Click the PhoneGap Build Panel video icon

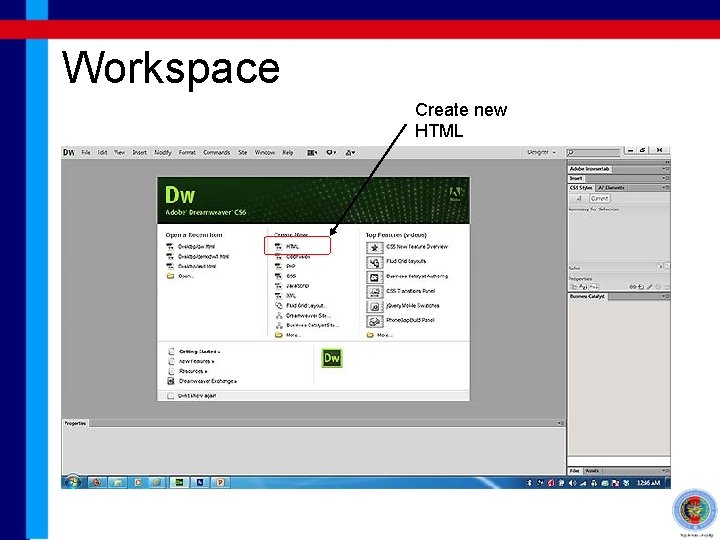click(x=375, y=321)
